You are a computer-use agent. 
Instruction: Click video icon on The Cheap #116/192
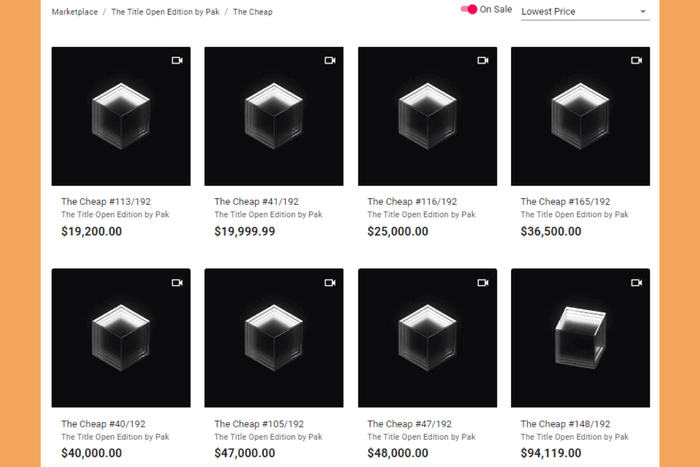coord(483,61)
